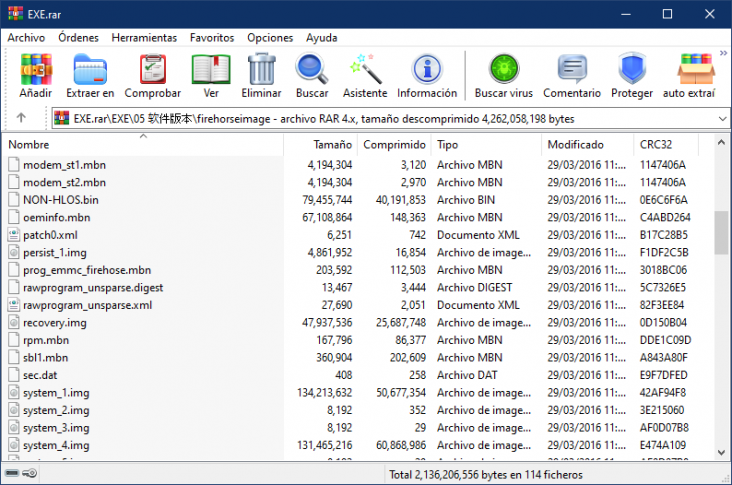Image resolution: width=732 pixels, height=485 pixels.
Task: Open the Órdenes menu
Action: [x=78, y=38]
